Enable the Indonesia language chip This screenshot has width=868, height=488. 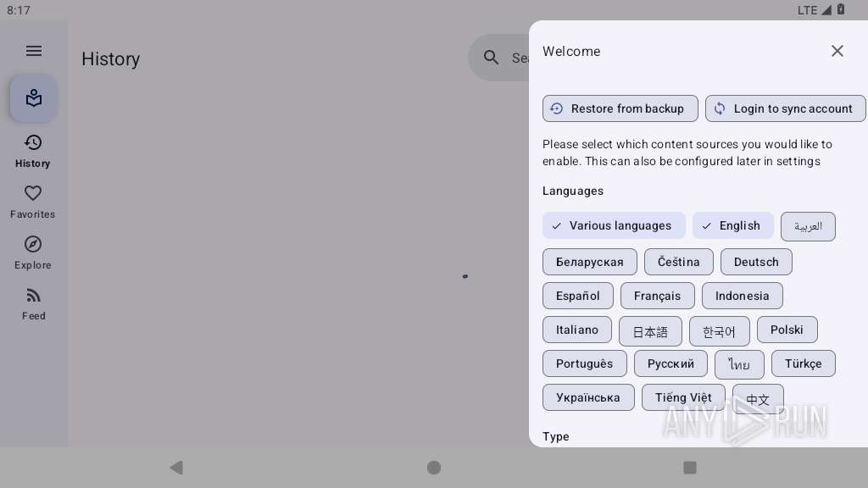click(x=743, y=296)
